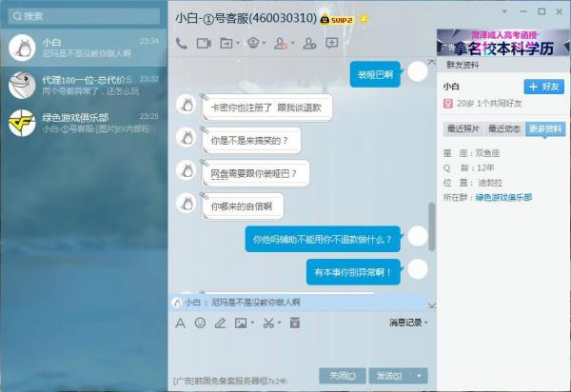The height and width of the screenshot is (392, 571).
Task: Click the scissors screenshot tool
Action: 268,323
